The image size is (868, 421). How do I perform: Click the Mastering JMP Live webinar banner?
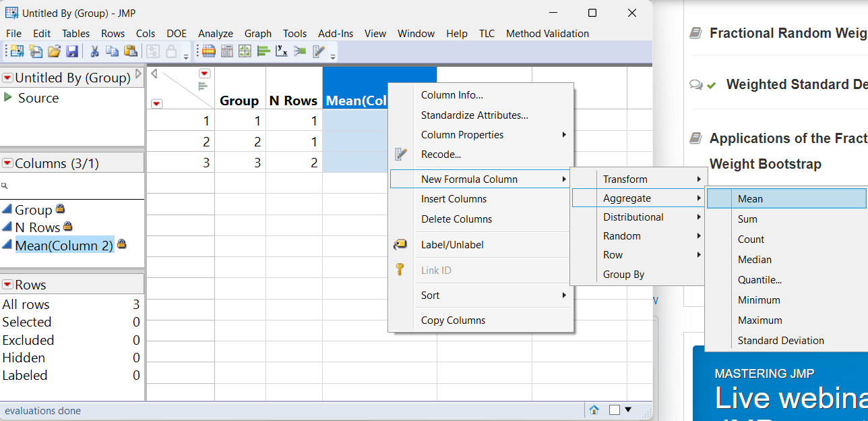point(780,384)
